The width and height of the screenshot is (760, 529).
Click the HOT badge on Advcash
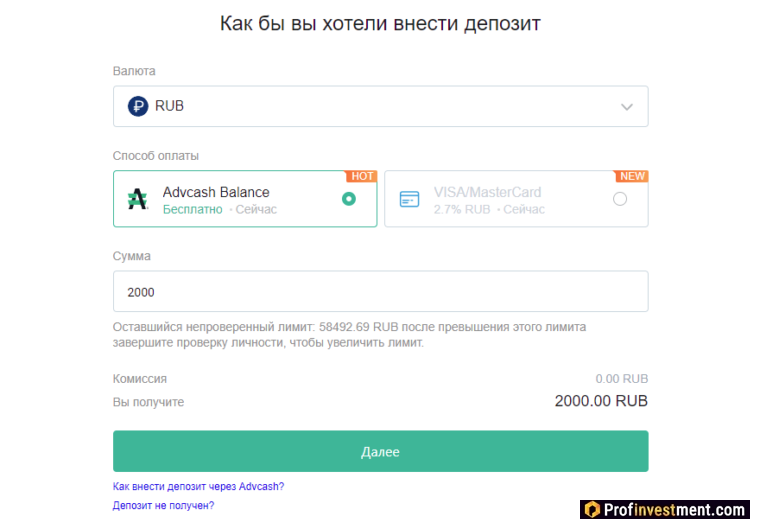click(x=362, y=176)
